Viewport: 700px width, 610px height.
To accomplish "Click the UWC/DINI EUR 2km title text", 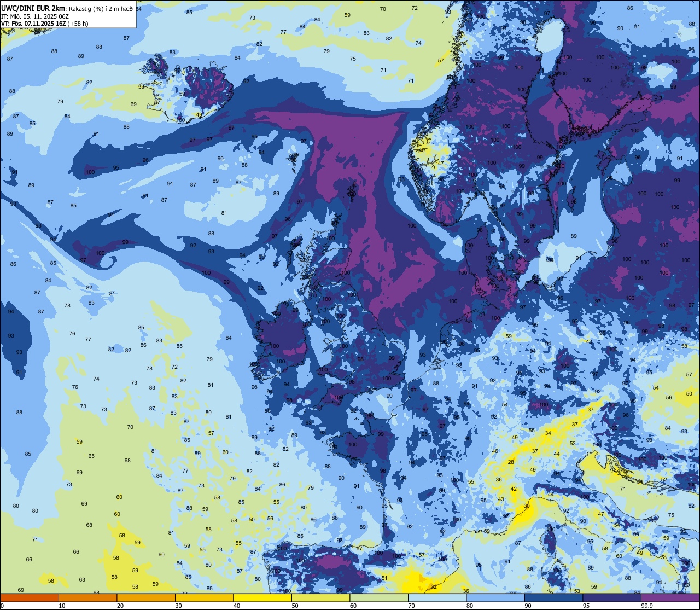I will (33, 8).
